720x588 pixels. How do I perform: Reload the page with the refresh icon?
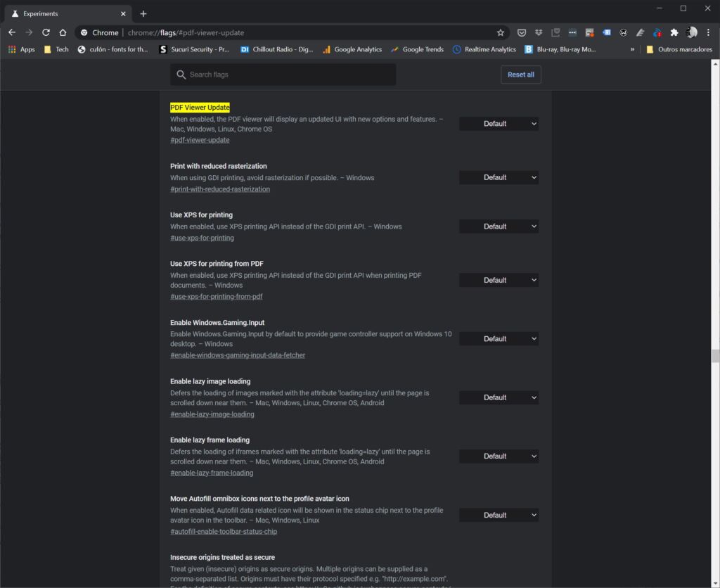46,32
